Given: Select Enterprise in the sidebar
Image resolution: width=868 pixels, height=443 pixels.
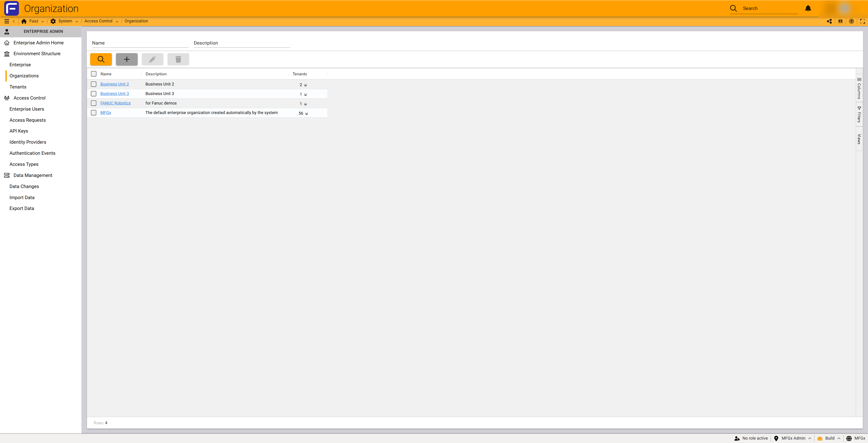Looking at the screenshot, I should pyautogui.click(x=20, y=65).
